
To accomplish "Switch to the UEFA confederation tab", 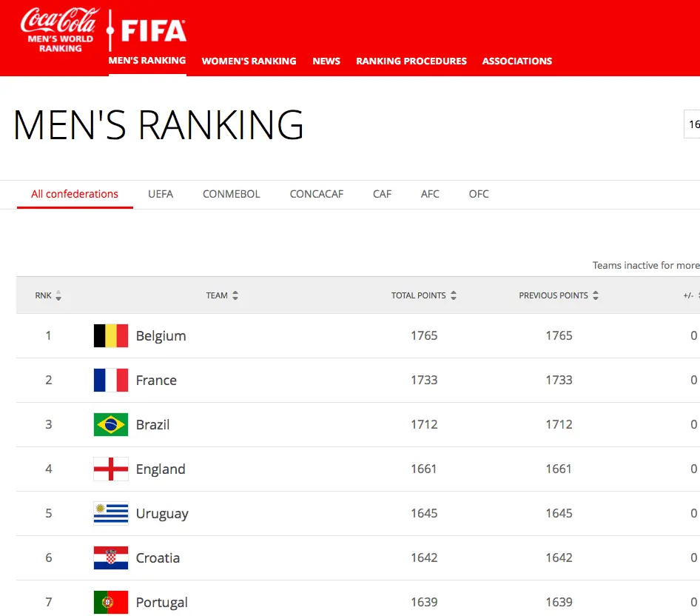I will [161, 194].
